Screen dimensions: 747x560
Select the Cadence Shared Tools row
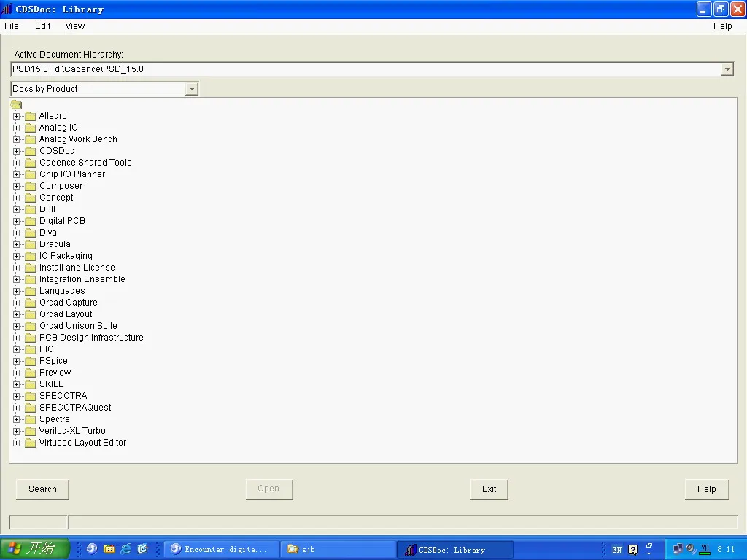click(85, 163)
